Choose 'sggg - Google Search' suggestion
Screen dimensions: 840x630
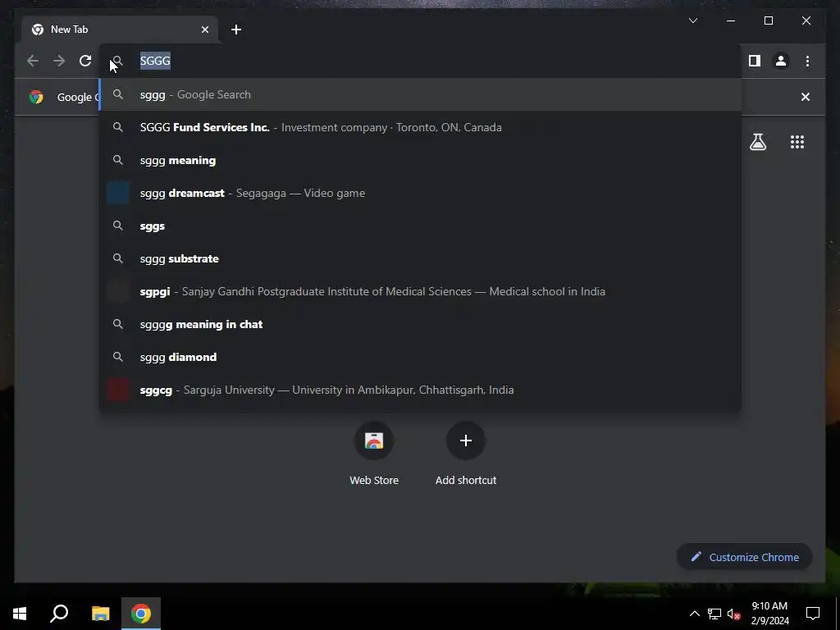coord(421,95)
